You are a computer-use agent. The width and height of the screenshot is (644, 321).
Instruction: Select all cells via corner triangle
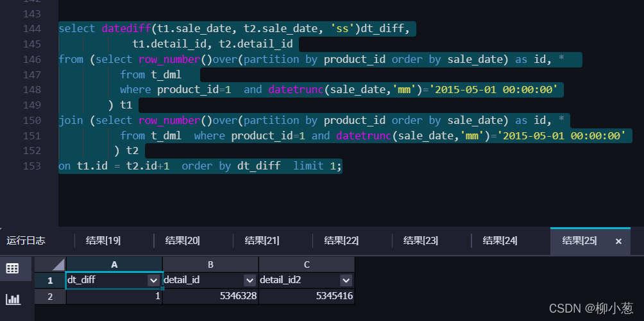coord(50,265)
